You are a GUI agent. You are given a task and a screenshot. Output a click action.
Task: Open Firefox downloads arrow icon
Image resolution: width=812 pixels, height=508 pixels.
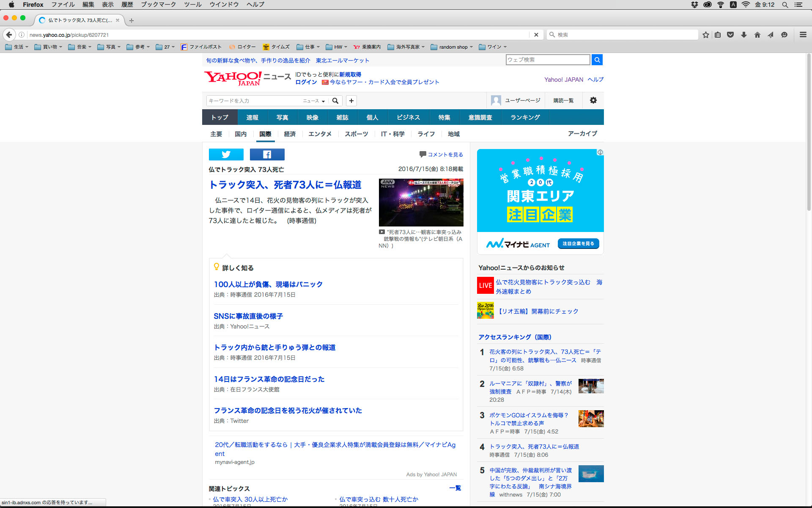(743, 35)
